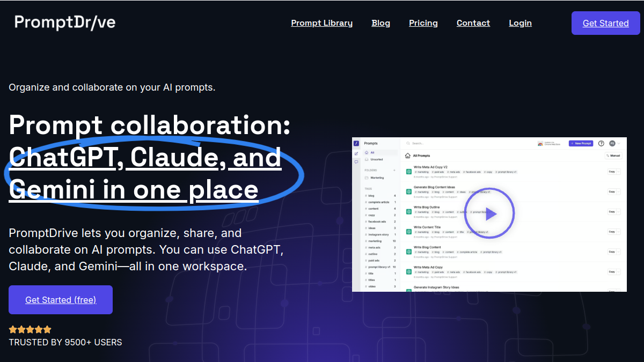Click the PromptDrive slash icon in the video preview
Viewport: 644px width, 362px height.
click(356, 144)
